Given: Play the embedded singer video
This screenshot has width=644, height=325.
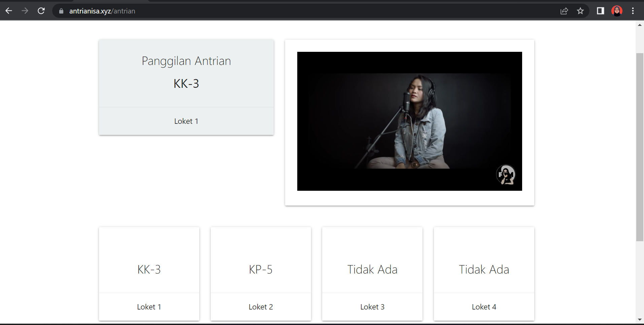Looking at the screenshot, I should pos(409,121).
